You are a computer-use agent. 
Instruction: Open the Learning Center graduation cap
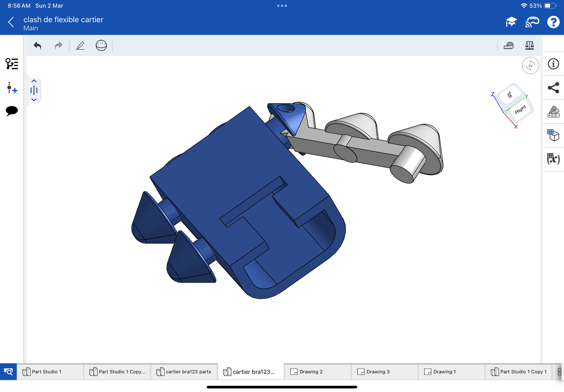pyautogui.click(x=511, y=22)
